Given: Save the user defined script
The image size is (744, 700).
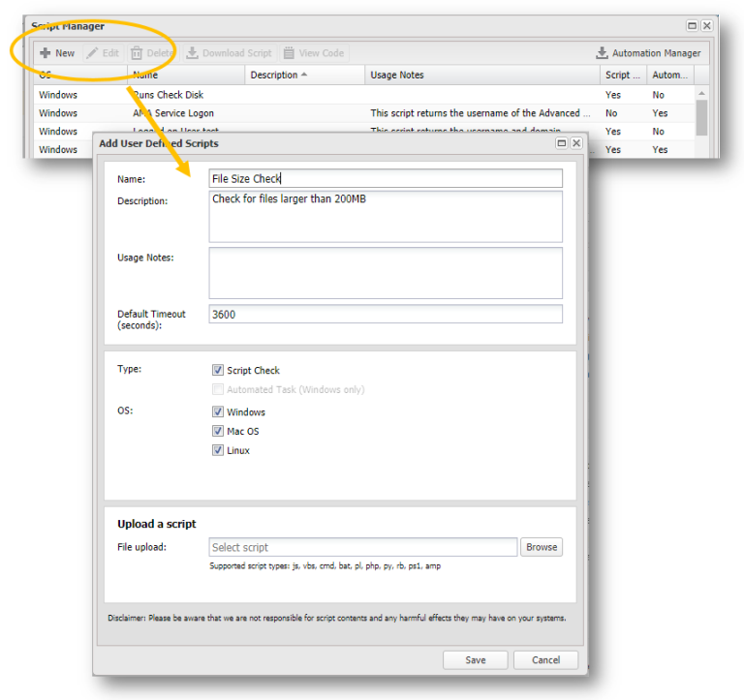Looking at the screenshot, I should [476, 660].
